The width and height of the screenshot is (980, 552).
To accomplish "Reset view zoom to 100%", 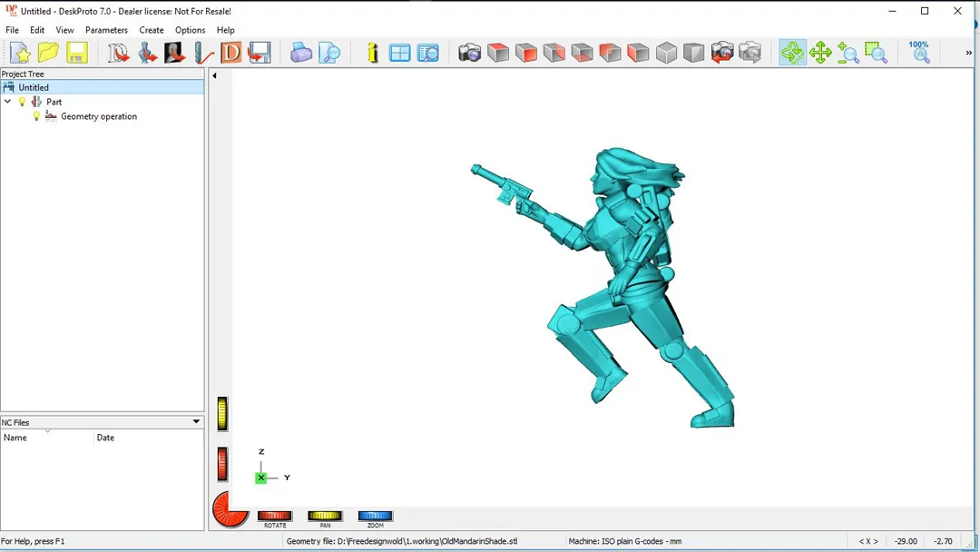I will click(x=919, y=52).
